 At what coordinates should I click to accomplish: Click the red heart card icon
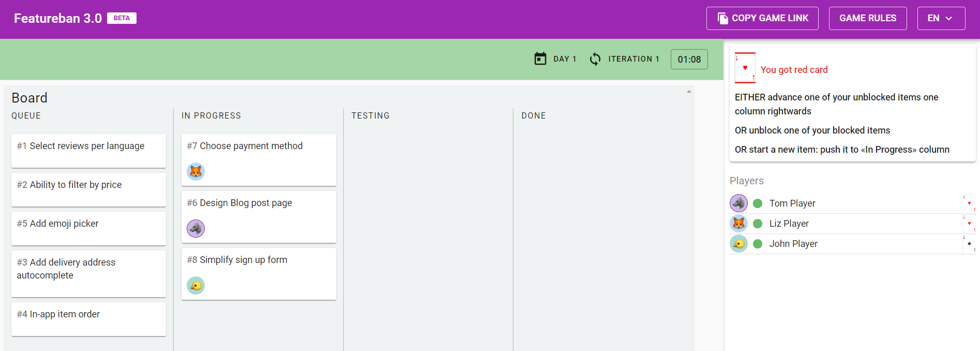click(x=745, y=68)
